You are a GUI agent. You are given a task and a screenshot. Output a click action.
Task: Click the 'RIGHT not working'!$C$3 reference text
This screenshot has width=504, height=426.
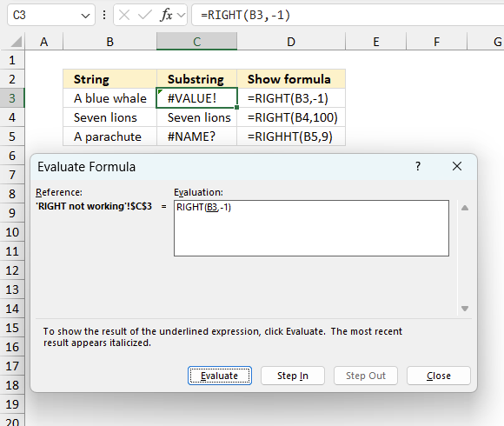(94, 206)
